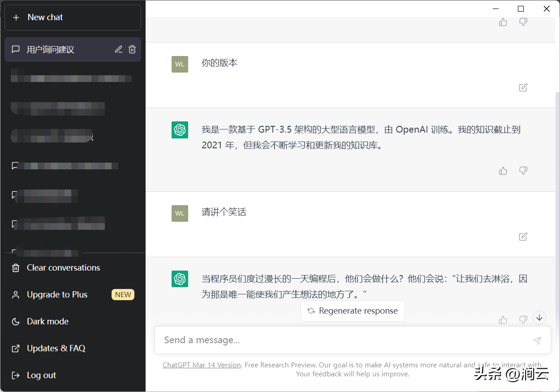Jump to bottom with the down-arrow button
Viewport: 560px width, 392px height.
[539, 318]
